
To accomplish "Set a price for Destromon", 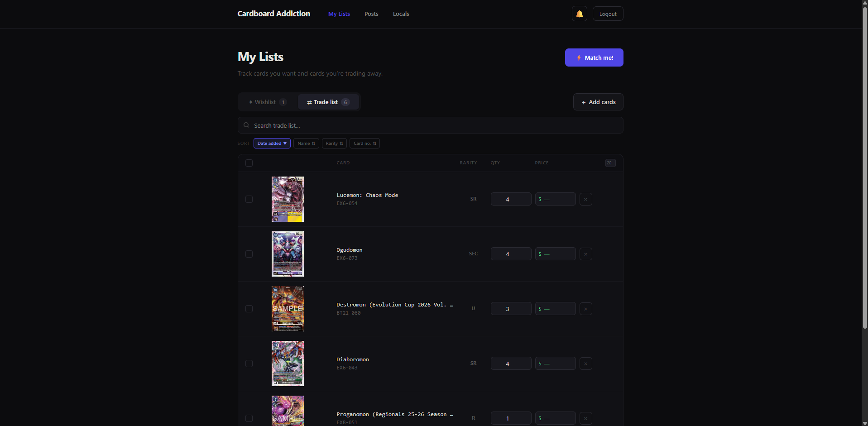I will coord(555,309).
